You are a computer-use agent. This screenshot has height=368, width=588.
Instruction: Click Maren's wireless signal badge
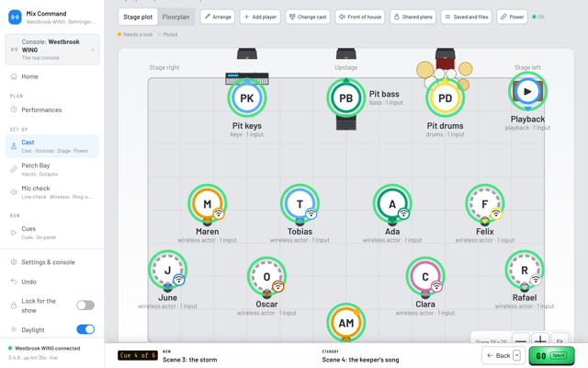click(219, 213)
